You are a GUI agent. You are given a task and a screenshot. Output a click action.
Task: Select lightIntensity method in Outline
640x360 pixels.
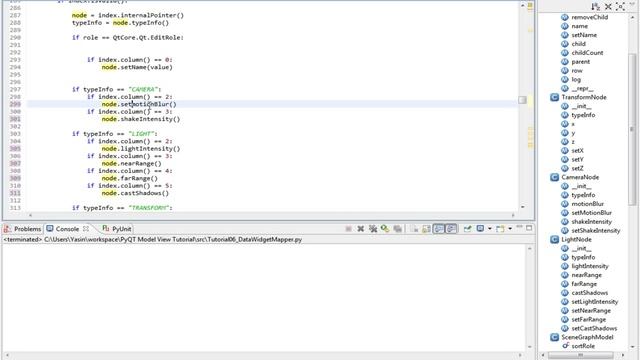coord(590,266)
